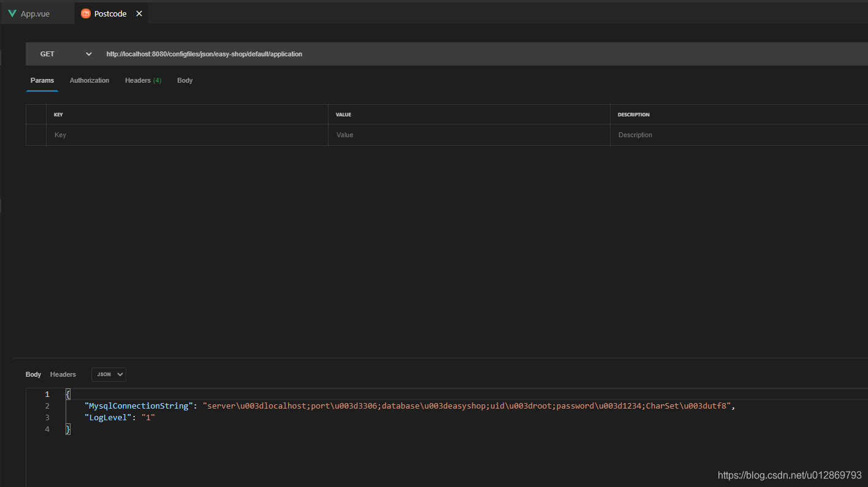Click line number 3 in response
The width and height of the screenshot is (868, 487).
coord(47,417)
